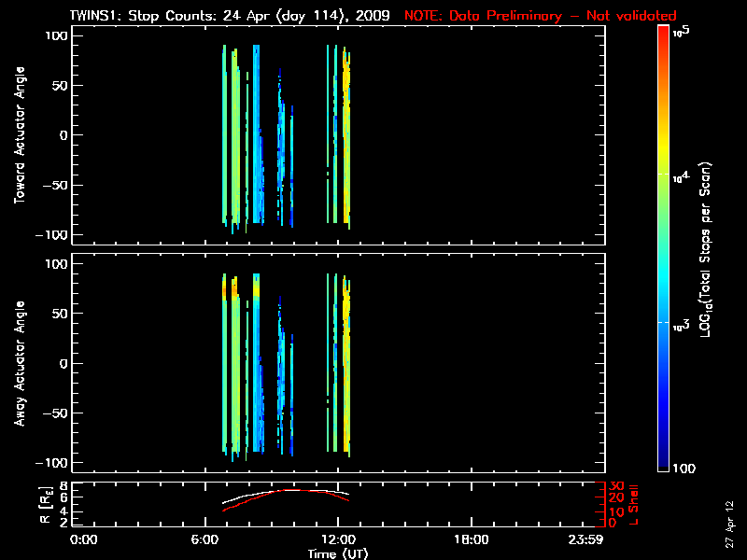Screen dimensions: 747x560
Task: Select the 0:00 time tick label
Action: 84,539
